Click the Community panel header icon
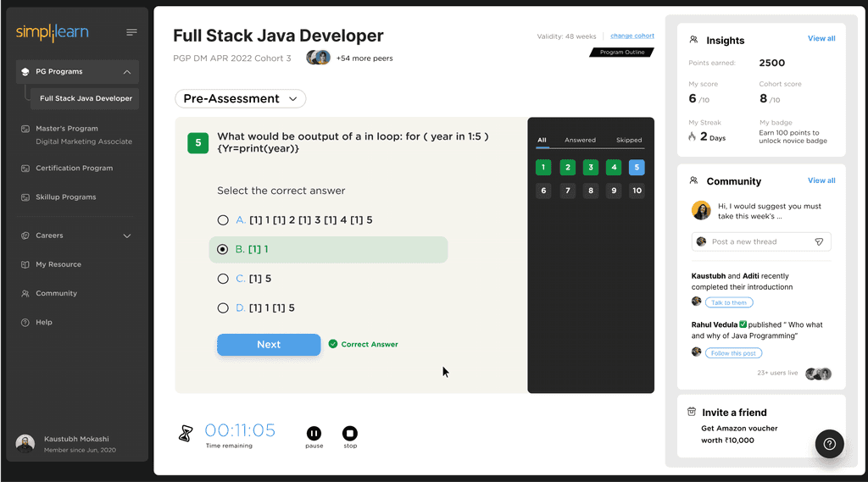Viewport: 868px width, 482px height. 693,180
